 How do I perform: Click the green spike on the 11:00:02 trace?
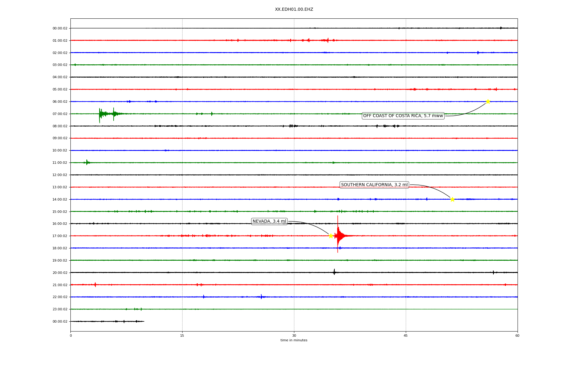[x=87, y=162]
